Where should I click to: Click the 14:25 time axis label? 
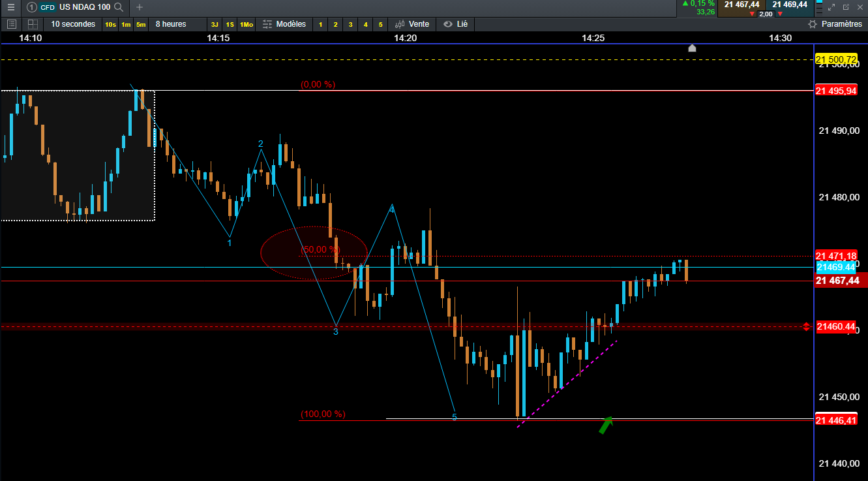click(593, 38)
